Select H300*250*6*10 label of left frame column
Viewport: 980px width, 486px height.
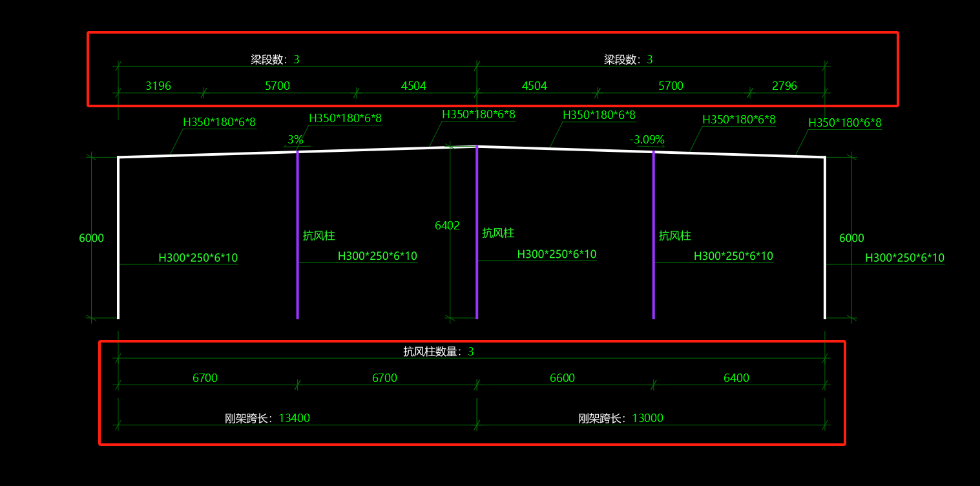198,258
